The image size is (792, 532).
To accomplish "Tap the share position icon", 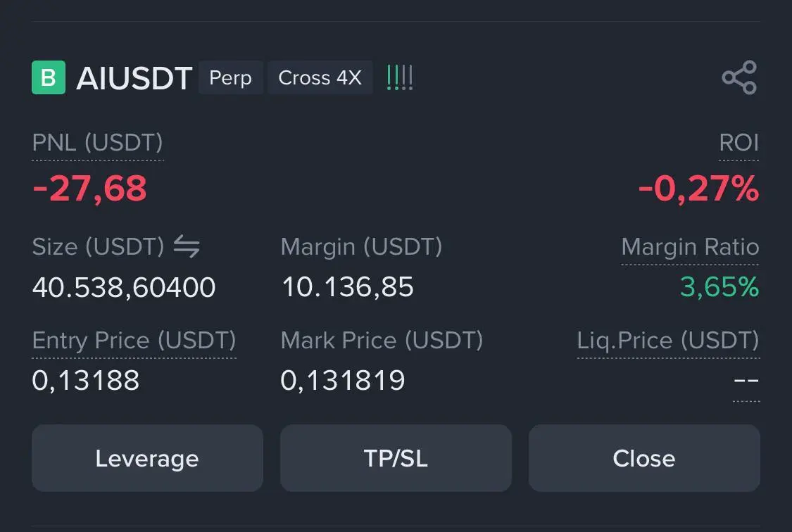I will pos(739,77).
